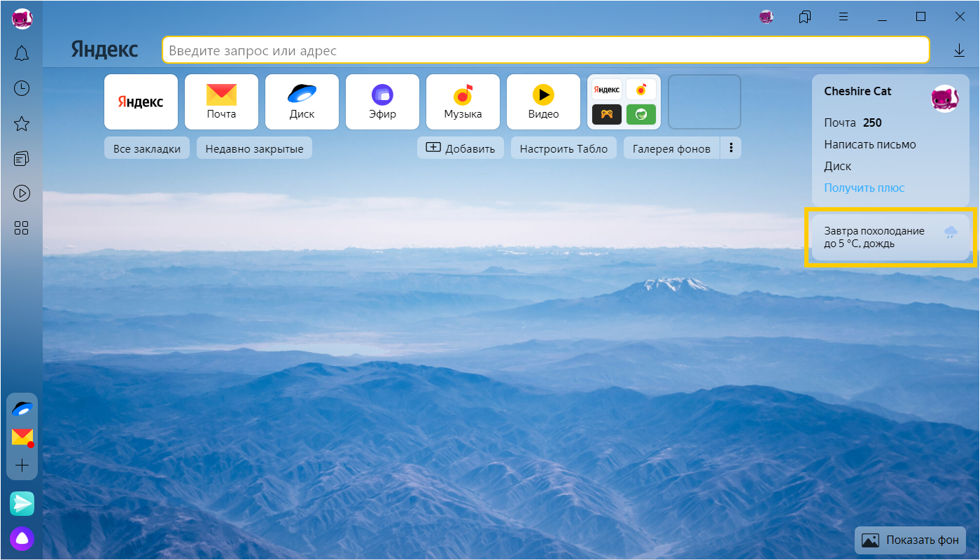Click Написать письмо link

point(870,144)
